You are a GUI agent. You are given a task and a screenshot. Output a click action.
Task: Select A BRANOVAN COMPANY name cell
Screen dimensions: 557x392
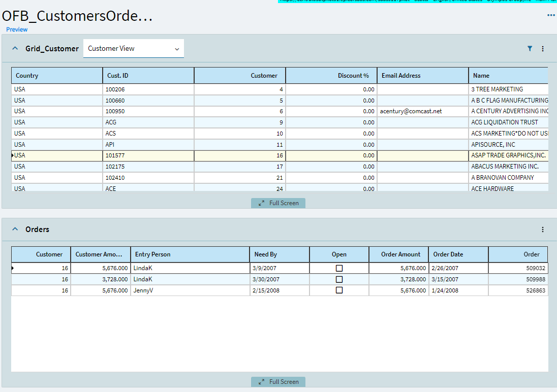(508, 178)
